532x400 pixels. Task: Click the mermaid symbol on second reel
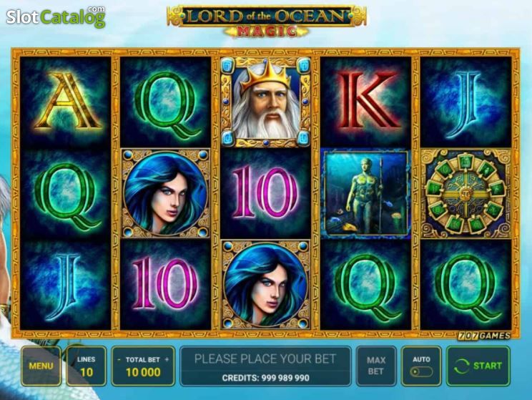166,193
